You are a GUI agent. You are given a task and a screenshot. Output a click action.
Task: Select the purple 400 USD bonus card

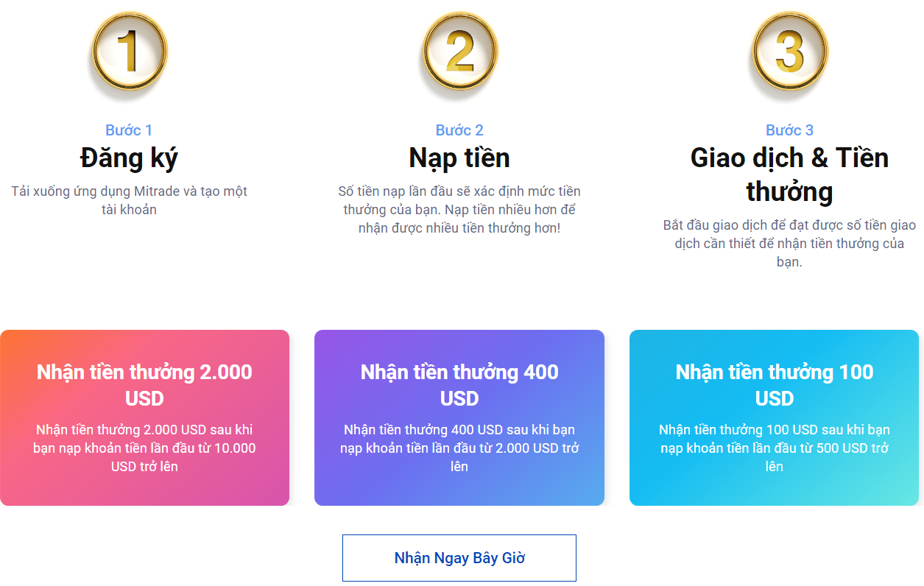click(459, 417)
